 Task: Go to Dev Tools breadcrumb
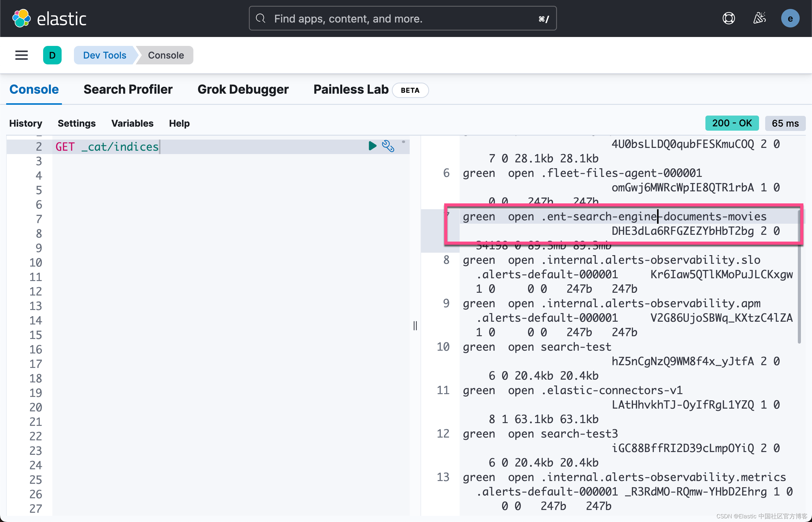click(x=105, y=55)
